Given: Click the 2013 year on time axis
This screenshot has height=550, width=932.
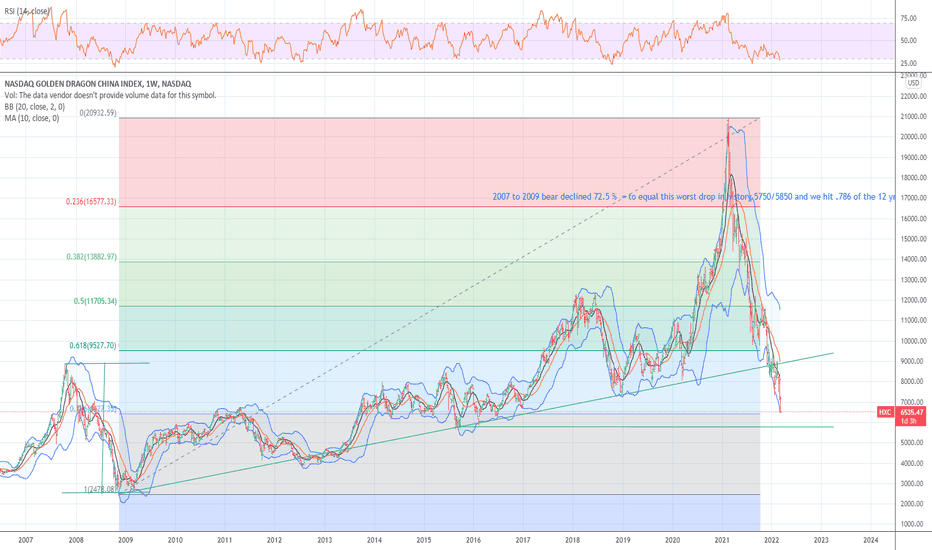Looking at the screenshot, I should tap(325, 540).
